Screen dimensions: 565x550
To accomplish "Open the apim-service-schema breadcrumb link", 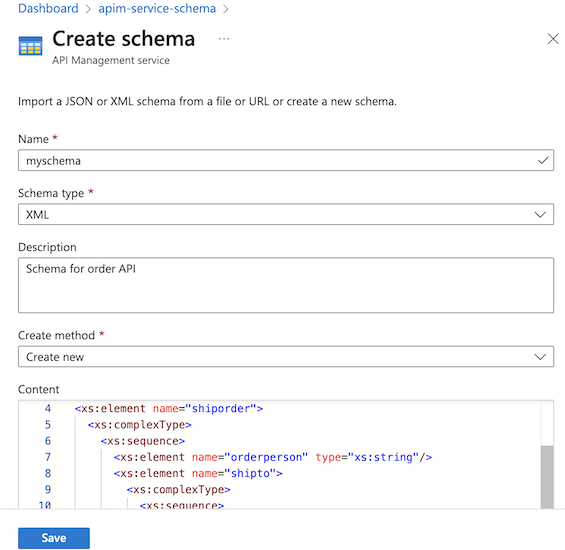I will (x=157, y=8).
